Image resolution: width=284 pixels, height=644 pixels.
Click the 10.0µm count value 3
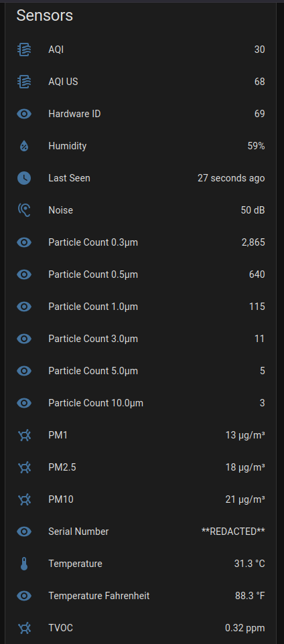tap(262, 403)
